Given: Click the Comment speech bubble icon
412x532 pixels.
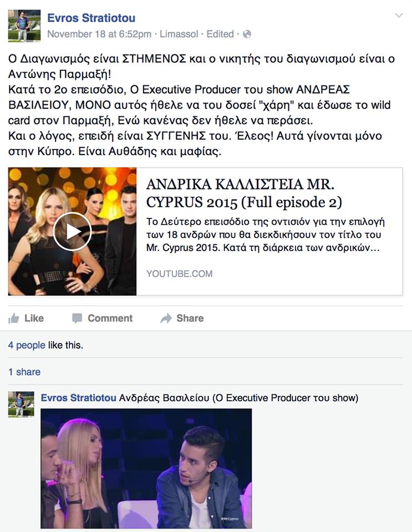Looking at the screenshot, I should [x=77, y=318].
